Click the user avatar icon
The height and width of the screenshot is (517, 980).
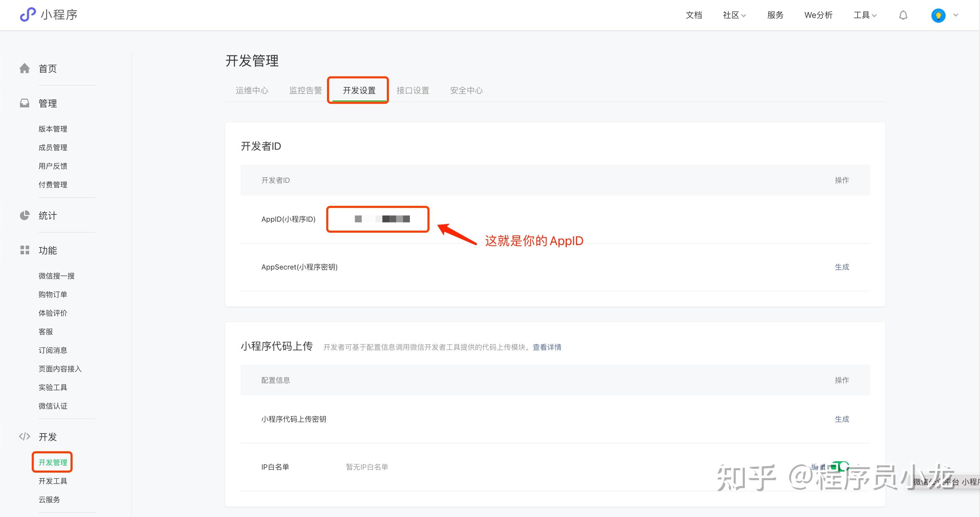938,15
